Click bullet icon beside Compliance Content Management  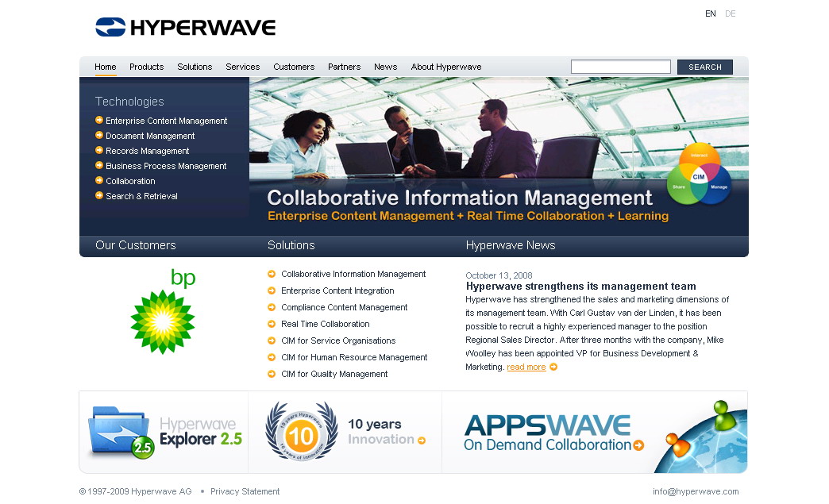coord(272,307)
